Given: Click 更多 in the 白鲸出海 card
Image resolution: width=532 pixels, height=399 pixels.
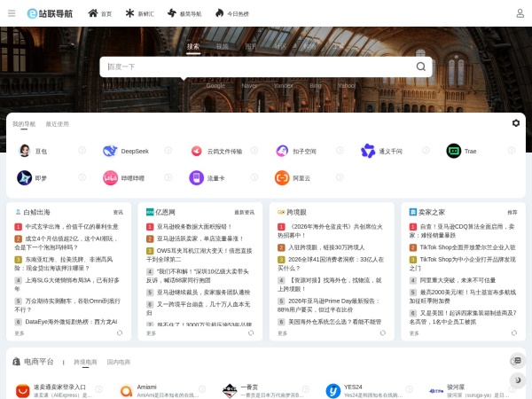Looking at the screenshot, I should click(20, 333).
